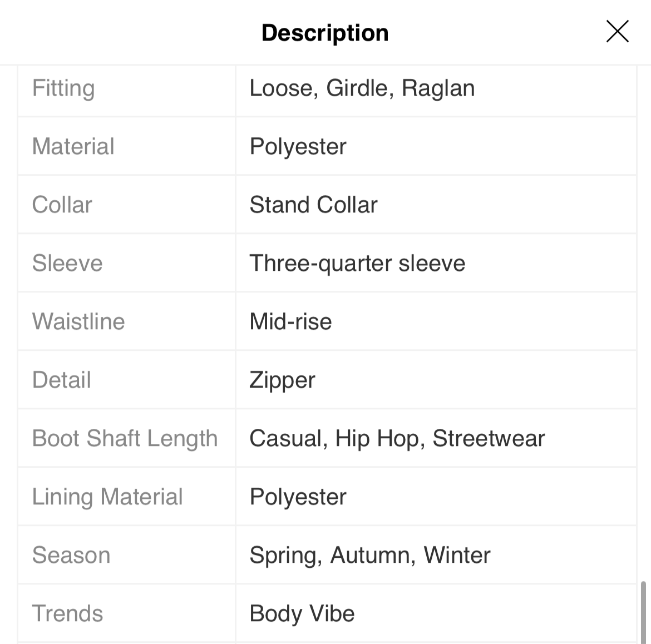Viewport: 651px width, 644px height.
Task: Click the Boot Shaft Length label
Action: click(125, 439)
